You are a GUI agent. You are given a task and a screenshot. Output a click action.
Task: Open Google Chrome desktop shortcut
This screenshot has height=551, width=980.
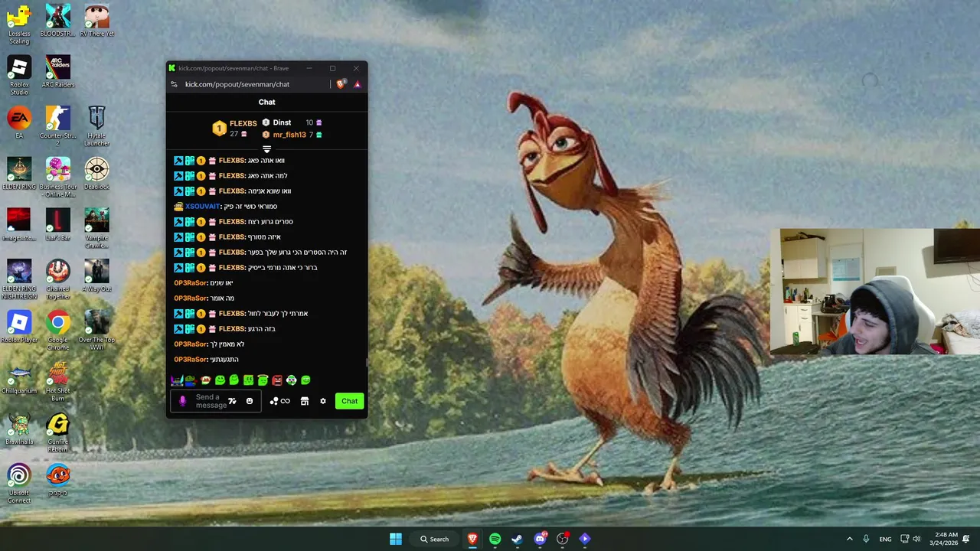[58, 331]
